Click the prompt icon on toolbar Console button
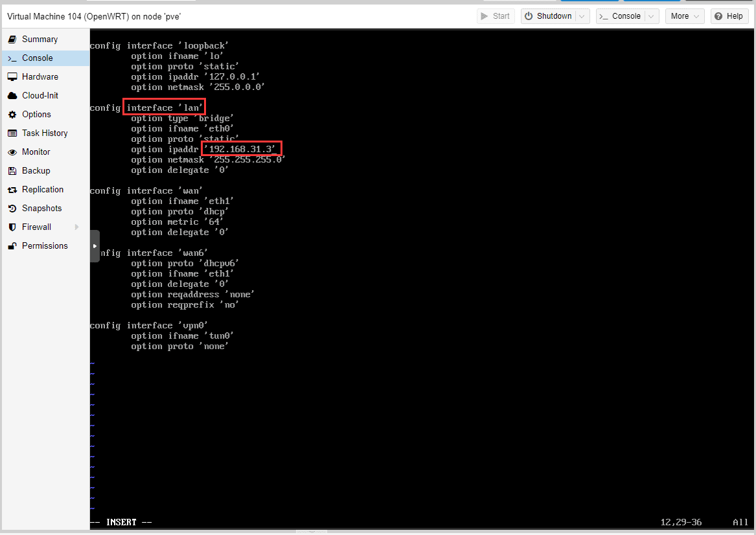This screenshot has width=756, height=535. (x=604, y=16)
